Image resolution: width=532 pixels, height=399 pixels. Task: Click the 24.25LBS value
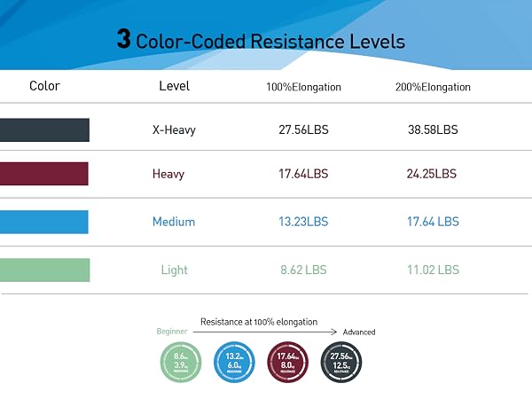tap(432, 174)
